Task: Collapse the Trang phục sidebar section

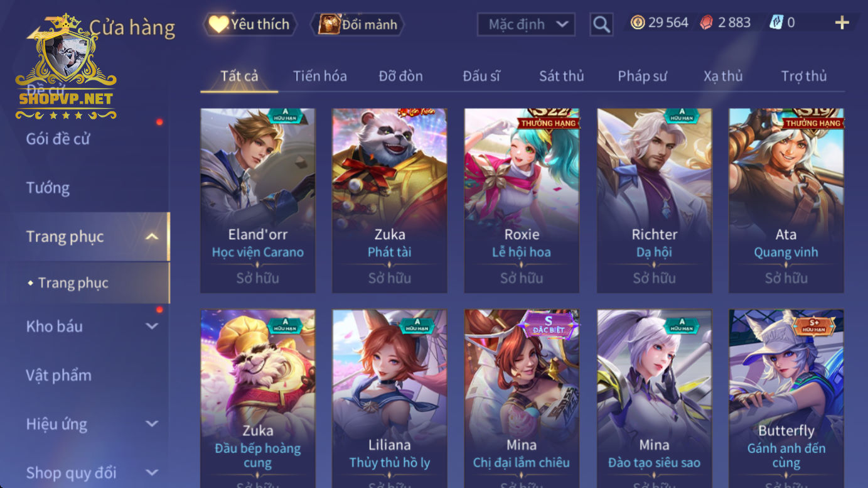Action: 151,237
